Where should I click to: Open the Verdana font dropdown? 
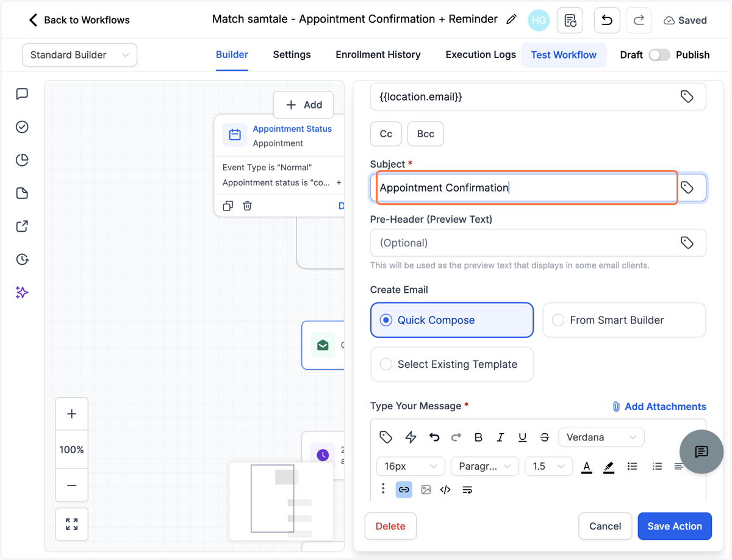601,437
